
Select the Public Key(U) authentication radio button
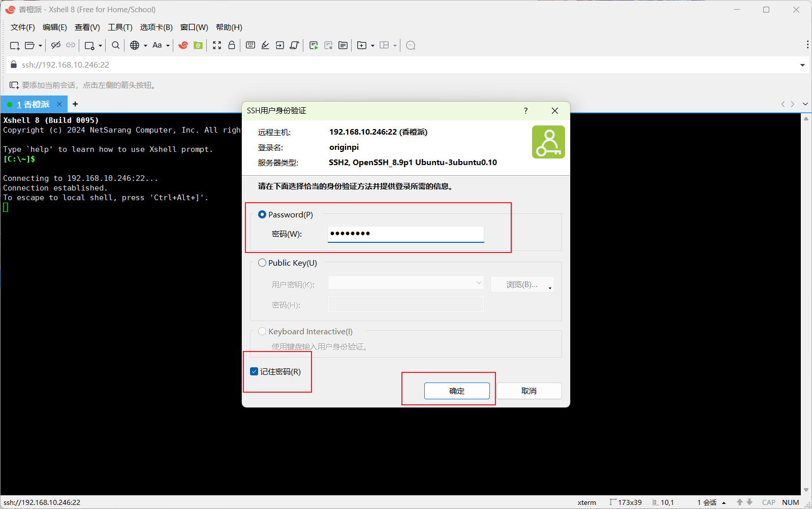262,263
